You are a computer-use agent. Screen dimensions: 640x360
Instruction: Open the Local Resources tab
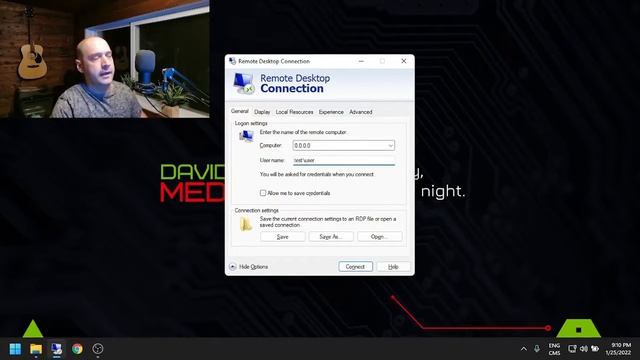(x=294, y=112)
